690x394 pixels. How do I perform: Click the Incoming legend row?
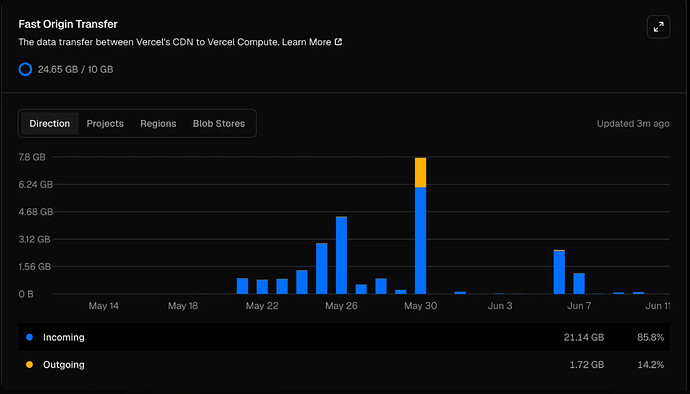click(x=344, y=337)
